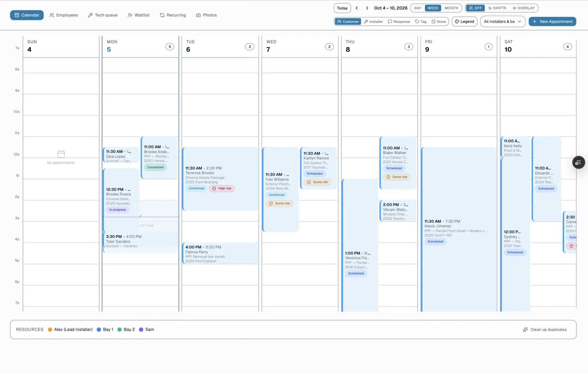
Task: Open the Employees tab
Action: (64, 15)
